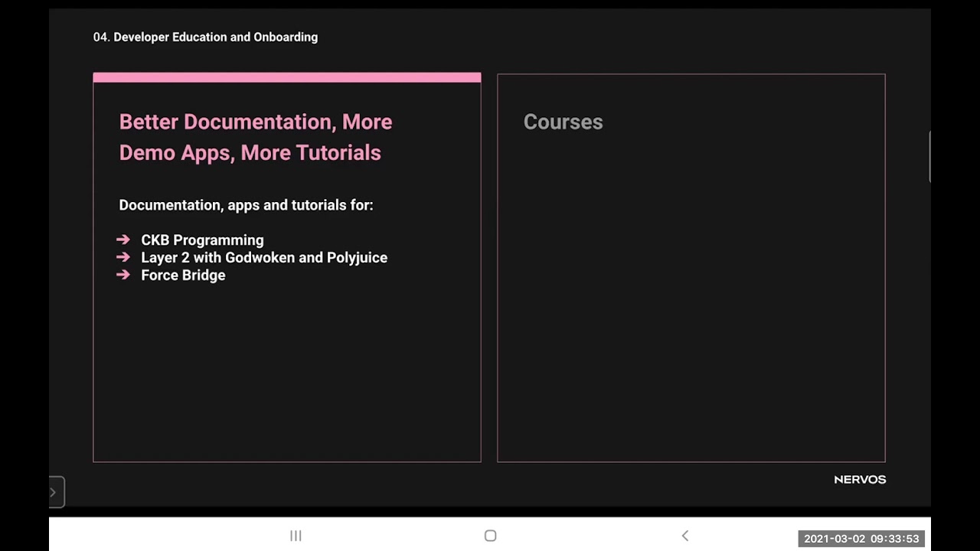
Task: Click the scrollbar handle on right edge
Action: pos(929,157)
